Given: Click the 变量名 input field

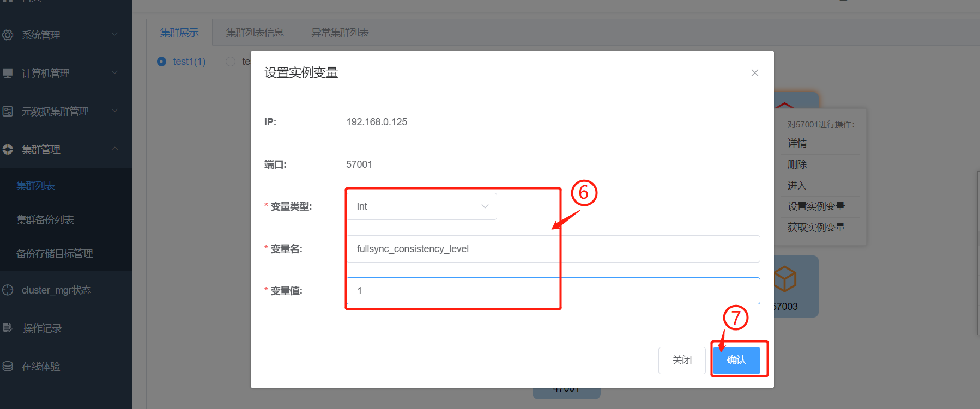Looking at the screenshot, I should 553,249.
